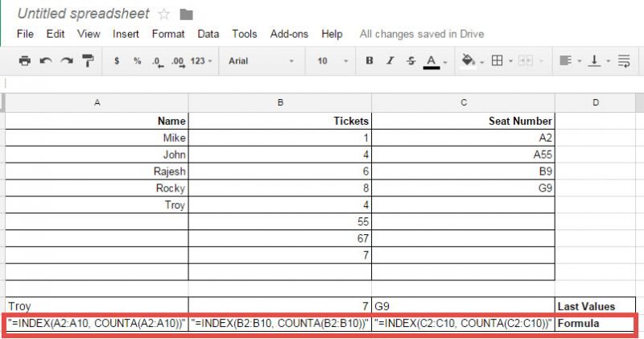Select the Tickets cell with 55
The width and height of the screenshot is (644, 339).
point(280,221)
